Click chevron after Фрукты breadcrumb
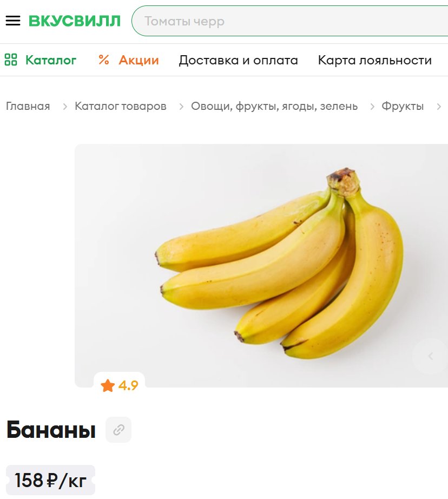This screenshot has width=448, height=499. (439, 107)
